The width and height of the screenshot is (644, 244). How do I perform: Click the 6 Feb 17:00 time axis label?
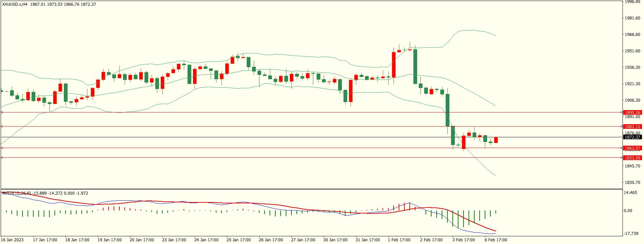tap(496, 240)
